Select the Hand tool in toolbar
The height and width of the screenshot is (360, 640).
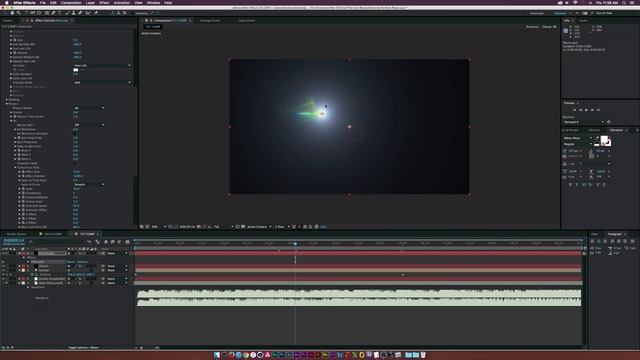(x=12, y=13)
